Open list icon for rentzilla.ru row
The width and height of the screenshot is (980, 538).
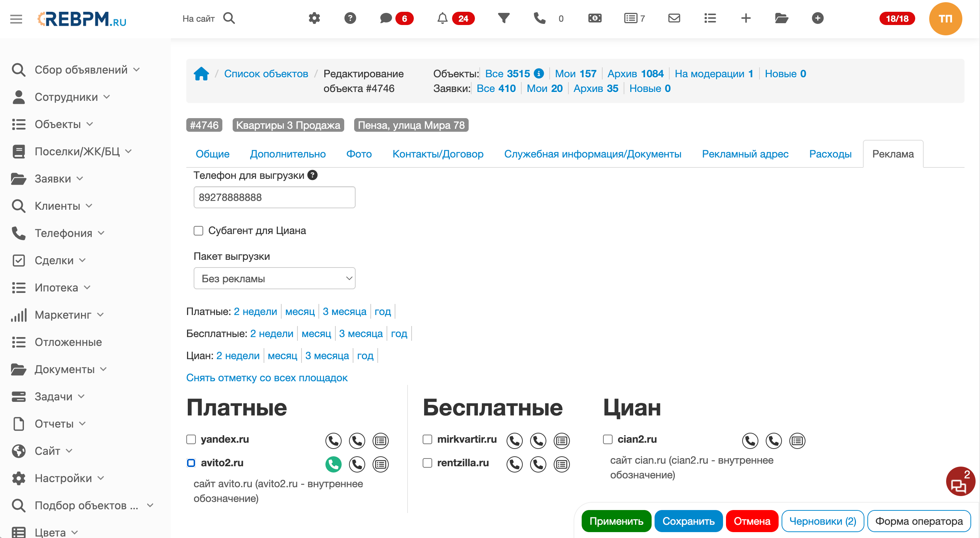click(561, 464)
